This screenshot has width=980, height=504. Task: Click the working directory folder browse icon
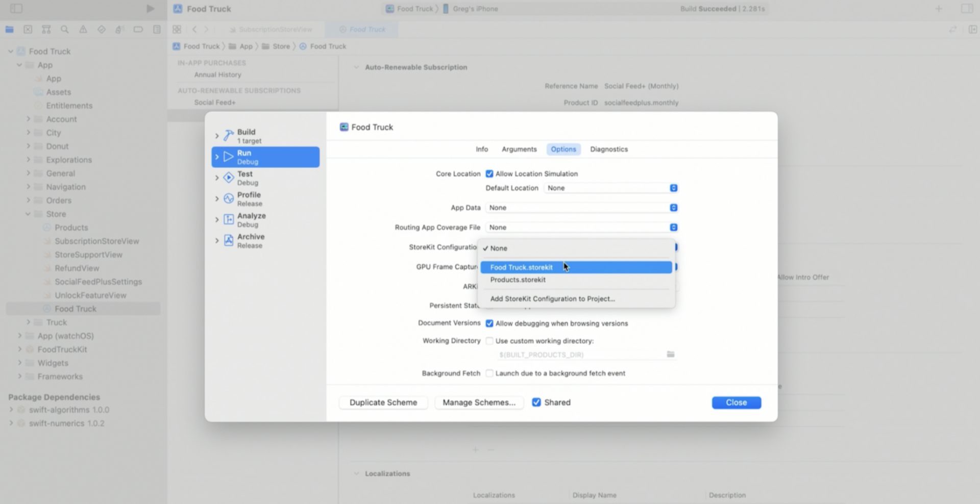pos(671,354)
